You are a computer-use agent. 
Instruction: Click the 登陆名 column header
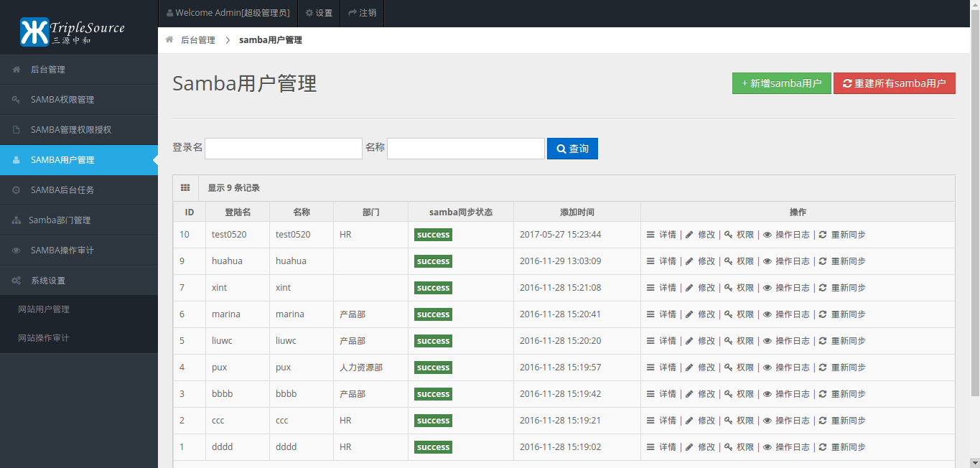238,212
